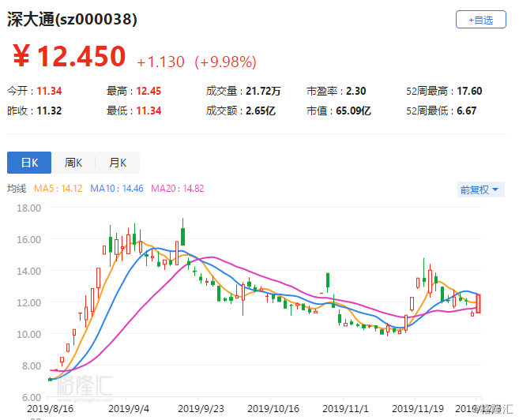Click the latest red candlestick at chart end
519x420 pixels.
point(478,303)
